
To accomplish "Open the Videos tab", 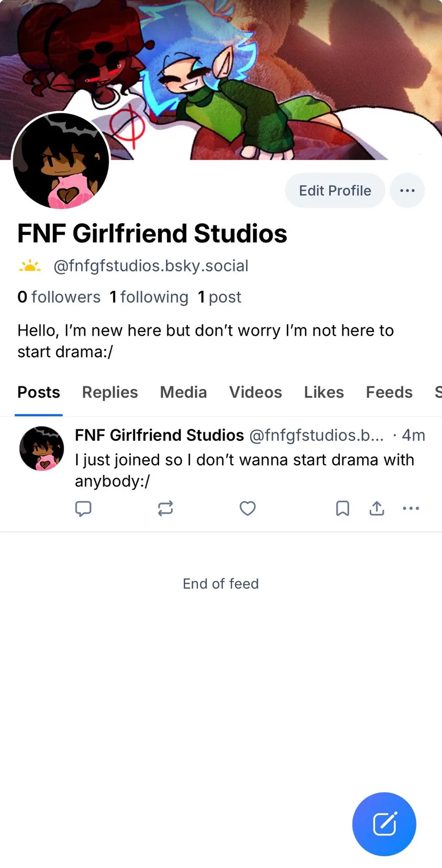I will click(x=255, y=392).
